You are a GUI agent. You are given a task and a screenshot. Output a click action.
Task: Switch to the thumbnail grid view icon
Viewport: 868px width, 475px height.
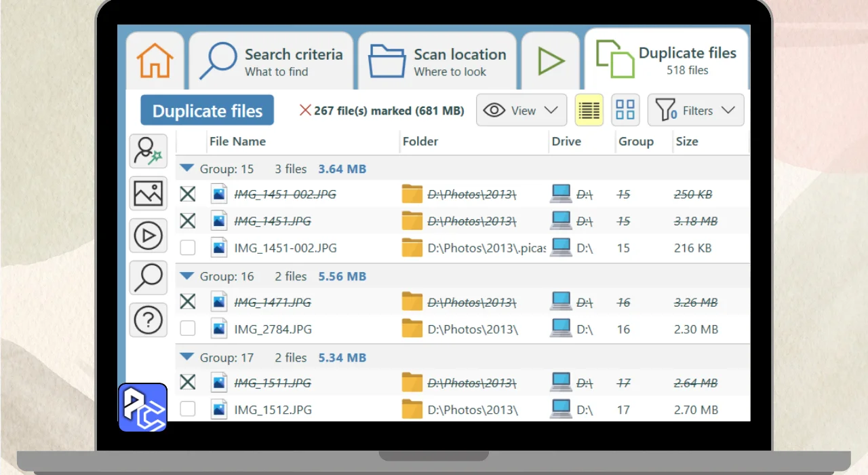(x=625, y=110)
